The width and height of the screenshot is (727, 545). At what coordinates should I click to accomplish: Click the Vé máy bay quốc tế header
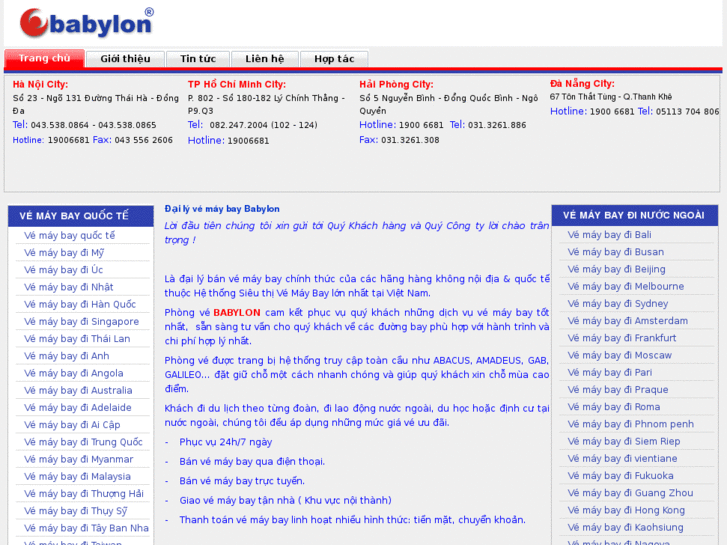coord(74,215)
